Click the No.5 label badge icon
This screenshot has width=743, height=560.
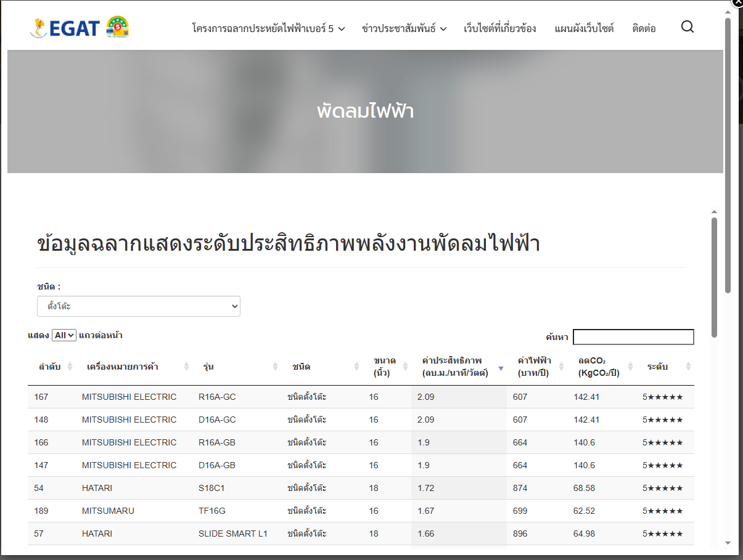(117, 27)
